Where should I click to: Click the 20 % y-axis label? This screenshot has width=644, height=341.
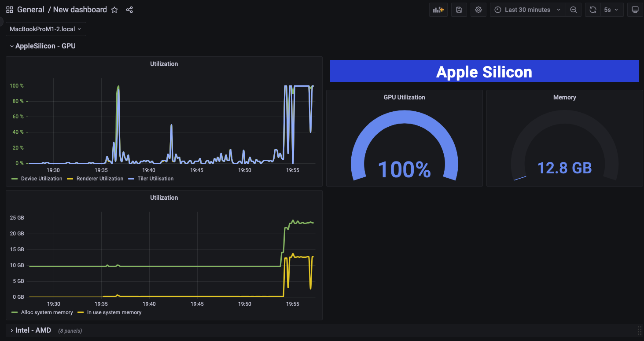pyautogui.click(x=18, y=148)
